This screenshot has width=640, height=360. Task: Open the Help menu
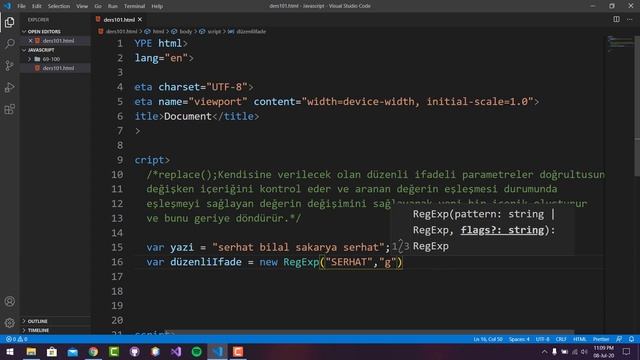[157, 6]
